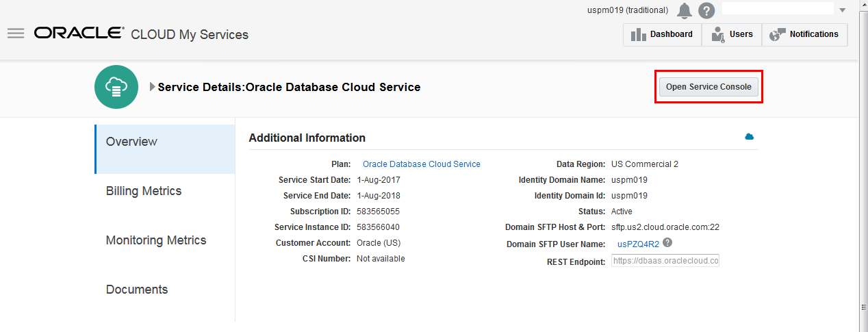The image size is (868, 332).
Task: Expand the user account dropdown arrow
Action: point(843,10)
